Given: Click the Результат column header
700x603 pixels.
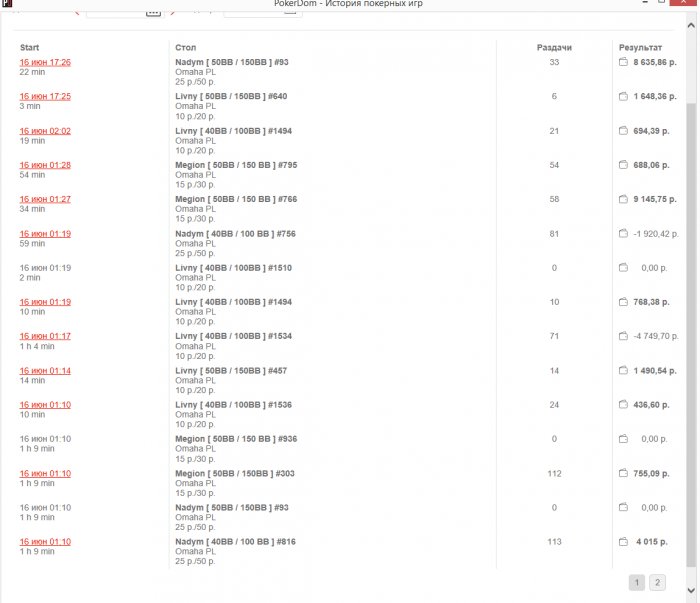Looking at the screenshot, I should pos(640,47).
